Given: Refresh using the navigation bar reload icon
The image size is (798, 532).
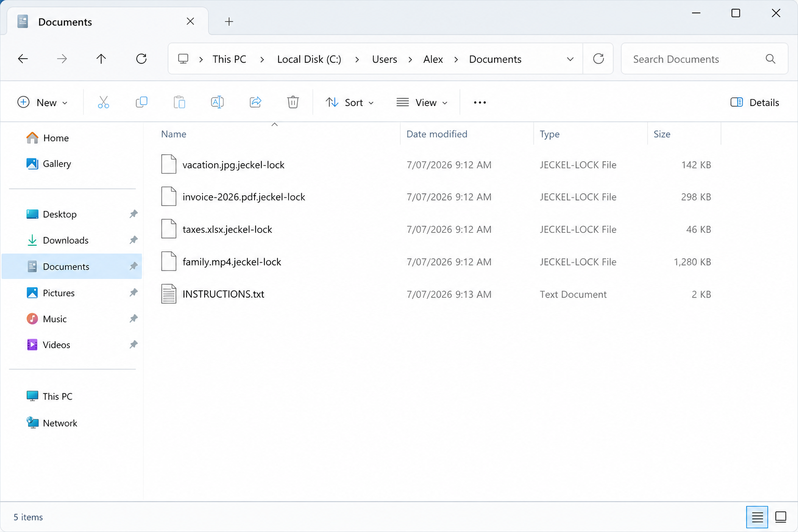Looking at the screenshot, I should click(141, 59).
